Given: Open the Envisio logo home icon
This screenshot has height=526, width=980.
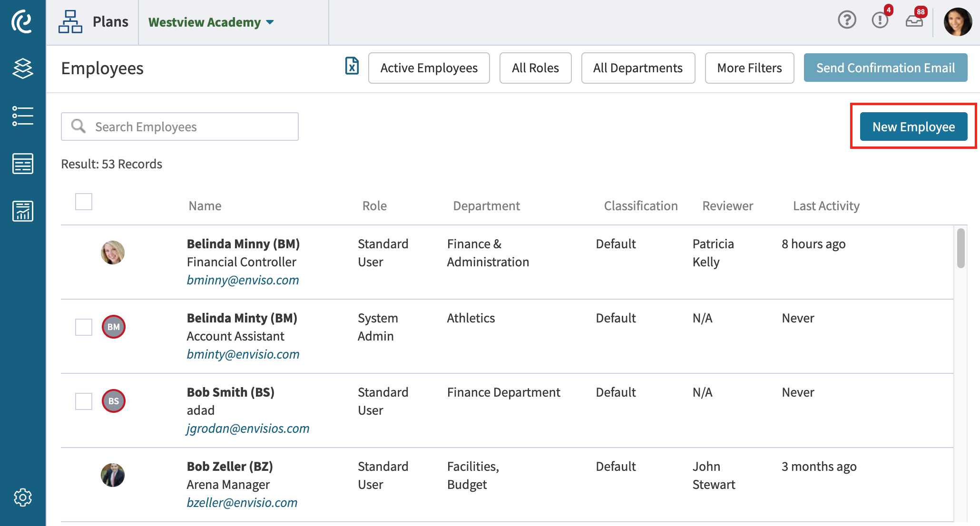Looking at the screenshot, I should pyautogui.click(x=22, y=21).
